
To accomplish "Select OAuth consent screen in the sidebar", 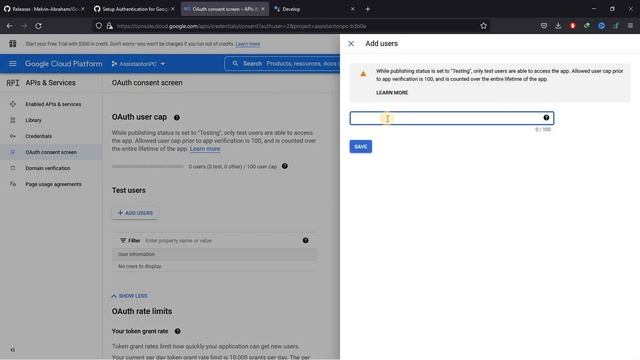I will click(x=51, y=152).
